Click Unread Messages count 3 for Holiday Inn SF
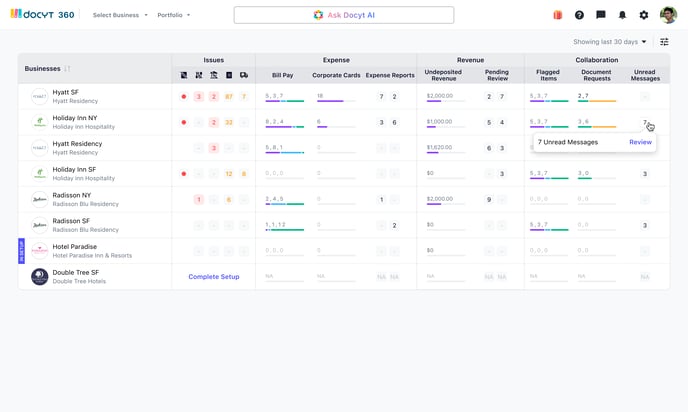 click(x=645, y=174)
